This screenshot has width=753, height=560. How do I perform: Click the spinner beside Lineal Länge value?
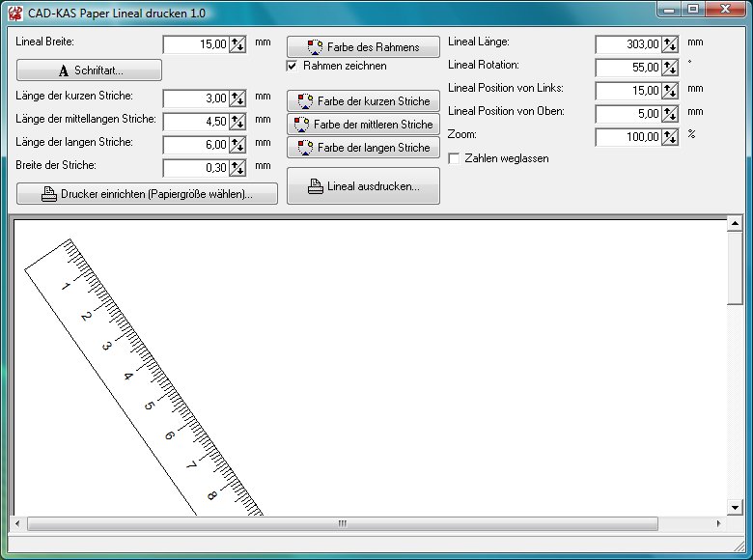click(669, 44)
